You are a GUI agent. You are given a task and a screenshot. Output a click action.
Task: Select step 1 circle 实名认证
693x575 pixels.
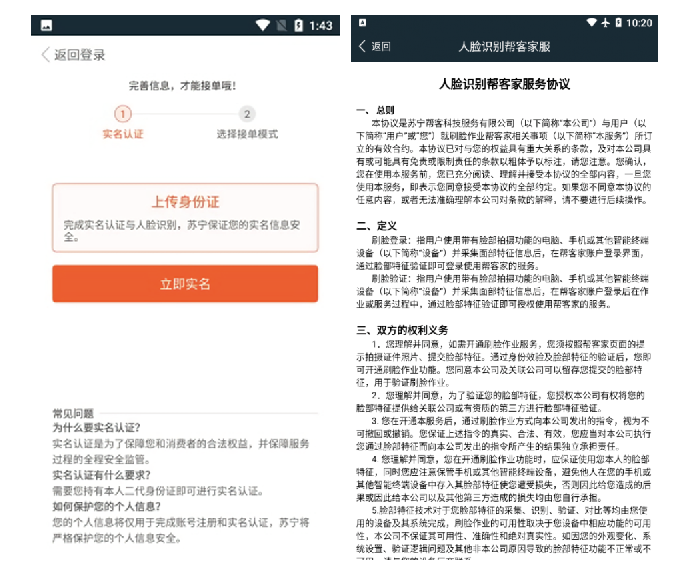123,114
